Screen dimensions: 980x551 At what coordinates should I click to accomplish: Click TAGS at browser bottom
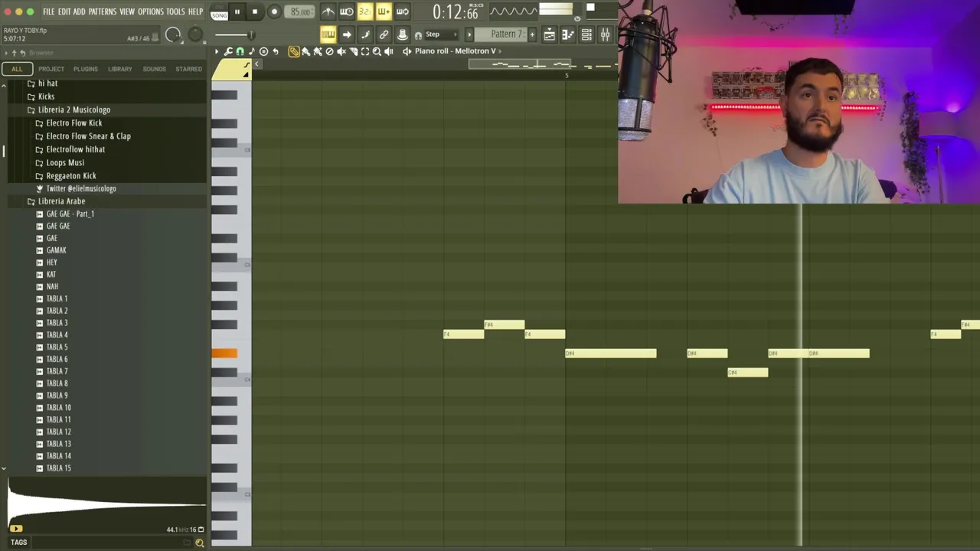(x=18, y=543)
